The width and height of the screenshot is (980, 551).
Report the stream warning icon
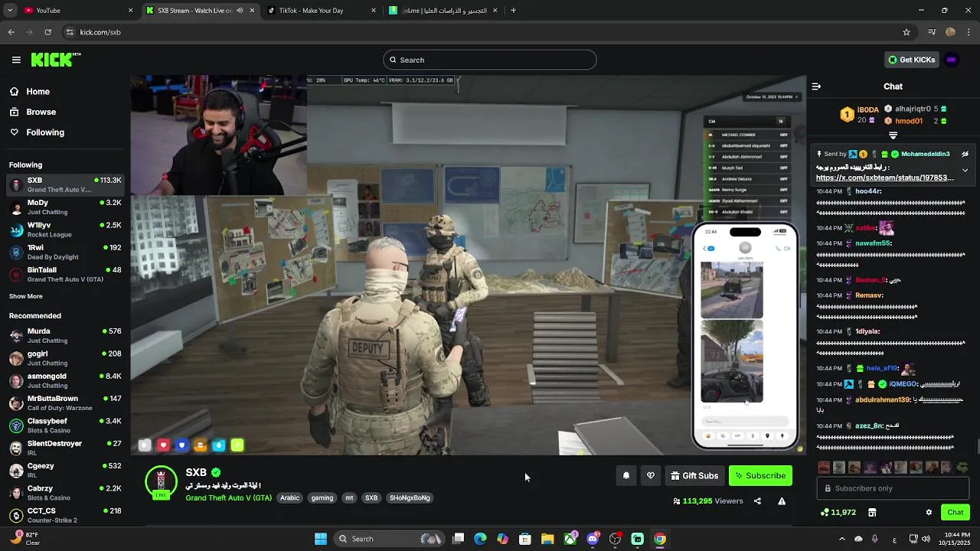782,501
